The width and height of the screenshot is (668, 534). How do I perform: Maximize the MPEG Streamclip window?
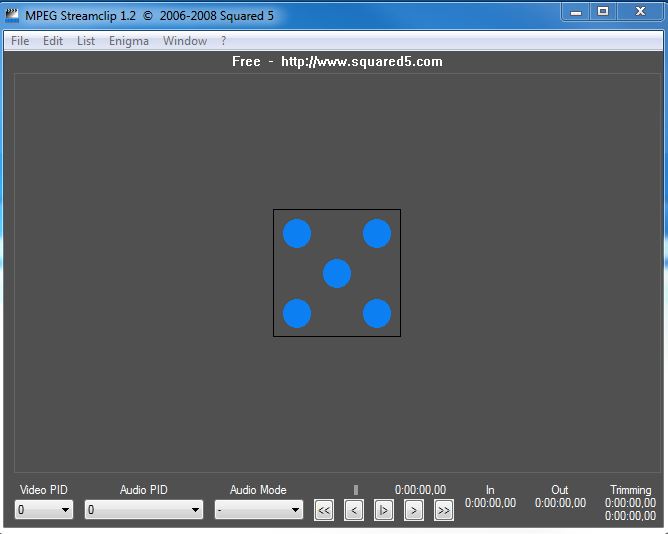603,12
